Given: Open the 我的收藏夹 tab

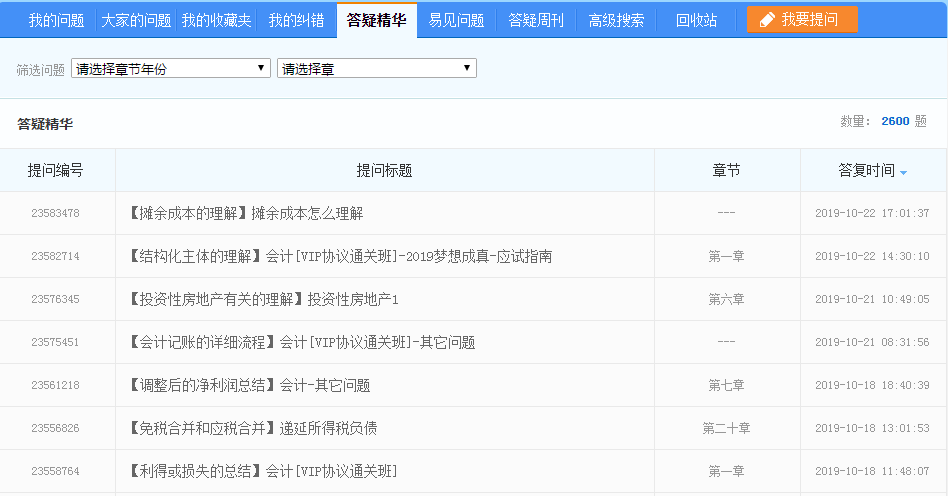Looking at the screenshot, I should 216,21.
